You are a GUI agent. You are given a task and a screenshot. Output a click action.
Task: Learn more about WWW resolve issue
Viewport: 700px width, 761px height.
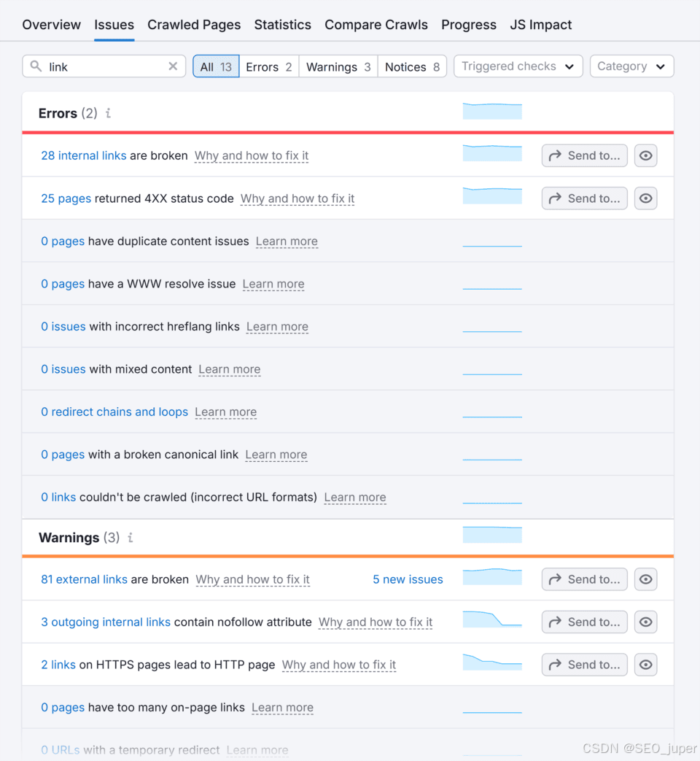[x=273, y=284]
